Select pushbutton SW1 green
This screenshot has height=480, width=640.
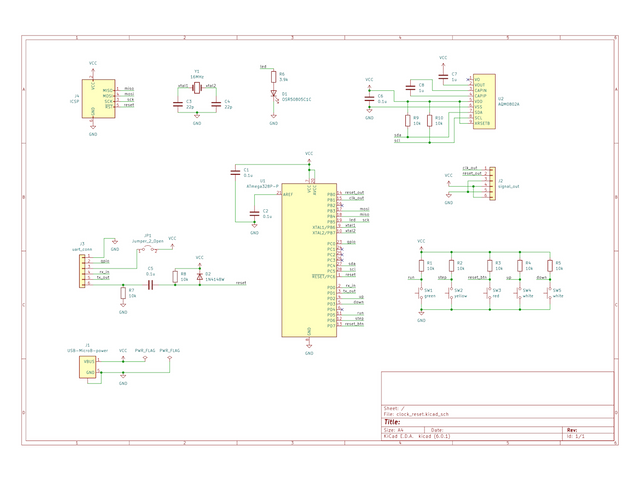click(421, 293)
